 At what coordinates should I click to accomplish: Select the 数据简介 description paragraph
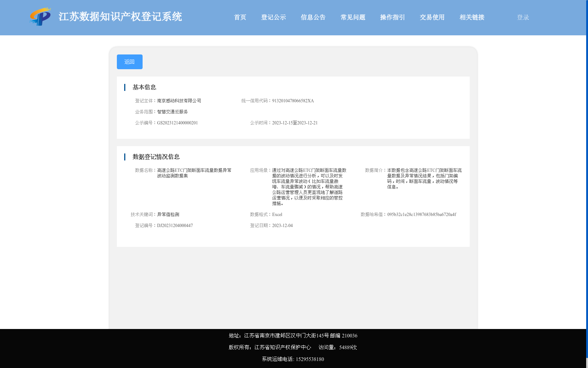(x=424, y=178)
